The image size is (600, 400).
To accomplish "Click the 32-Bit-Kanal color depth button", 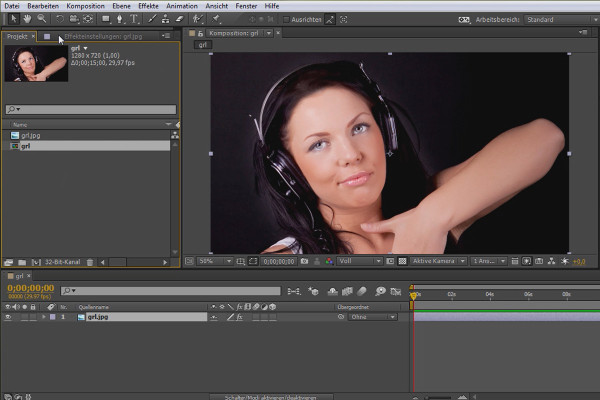I will (x=62, y=263).
